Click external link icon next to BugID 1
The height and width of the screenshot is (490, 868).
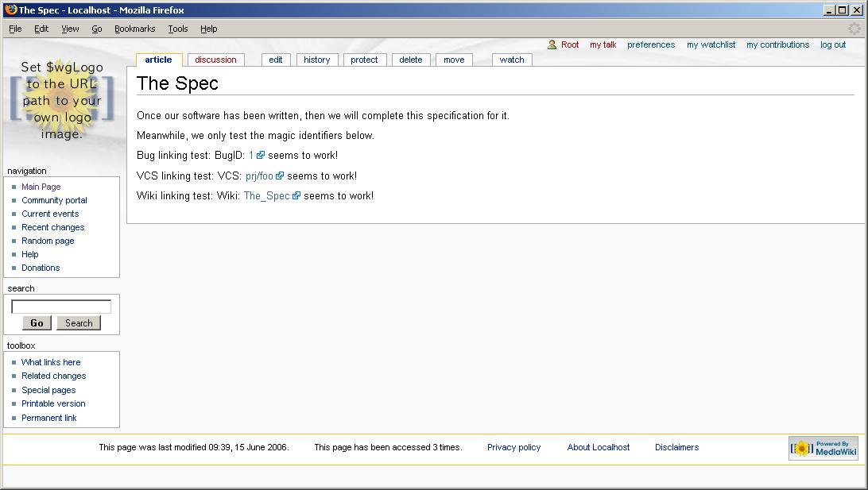point(261,156)
